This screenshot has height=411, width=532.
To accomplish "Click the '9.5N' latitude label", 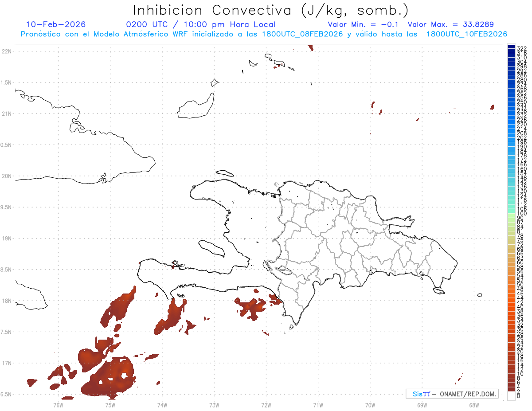I will click(6, 207).
